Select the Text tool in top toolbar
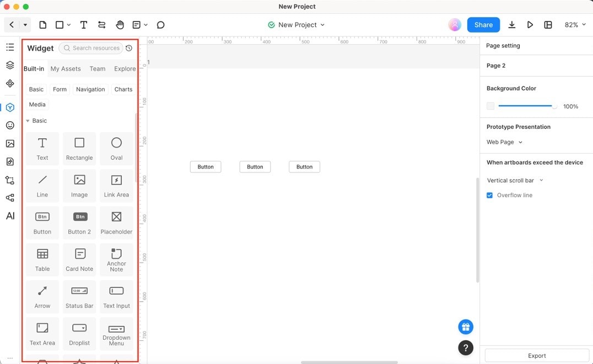Viewport: 593px width, 364px height. 84,25
